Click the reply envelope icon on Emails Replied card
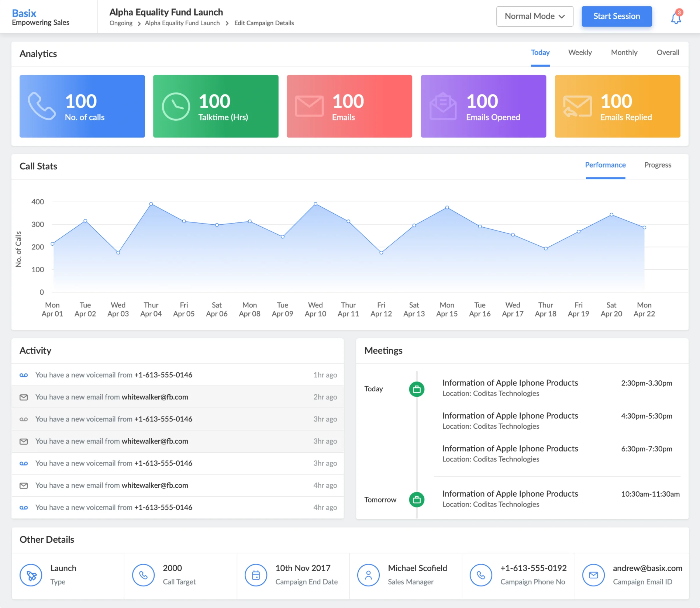The height and width of the screenshot is (608, 700). (x=577, y=106)
